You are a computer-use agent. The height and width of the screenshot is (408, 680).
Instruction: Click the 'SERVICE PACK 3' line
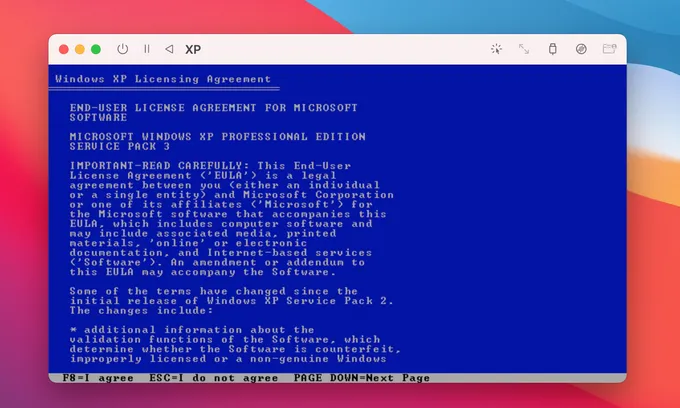click(120, 146)
